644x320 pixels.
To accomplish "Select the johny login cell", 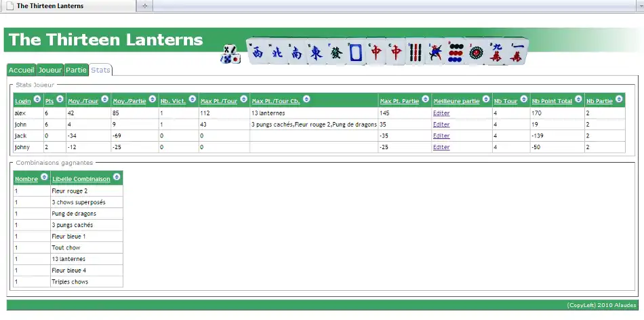I will (28, 147).
